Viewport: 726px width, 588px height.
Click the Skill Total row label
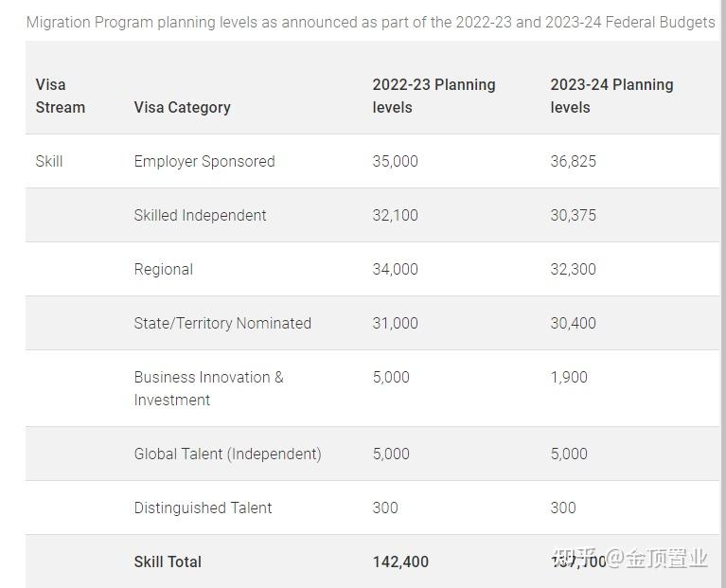point(168,561)
